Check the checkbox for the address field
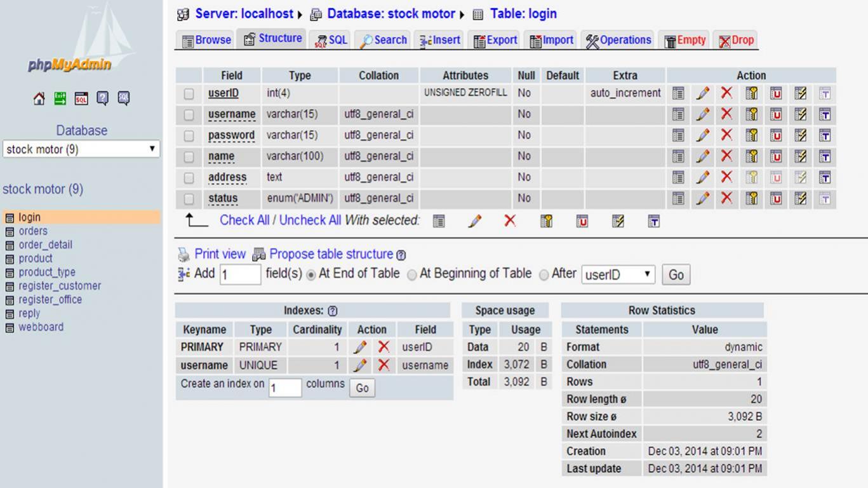The image size is (868, 488). click(x=189, y=177)
